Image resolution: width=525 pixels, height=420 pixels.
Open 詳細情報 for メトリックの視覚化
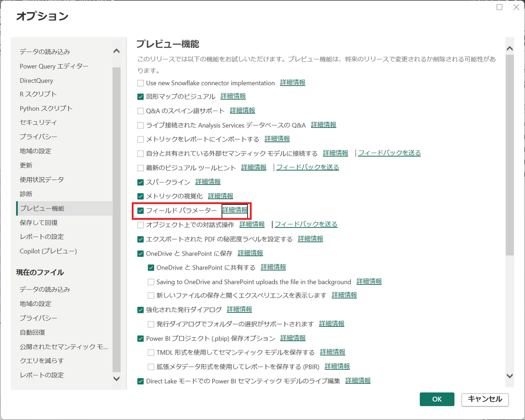(220, 196)
